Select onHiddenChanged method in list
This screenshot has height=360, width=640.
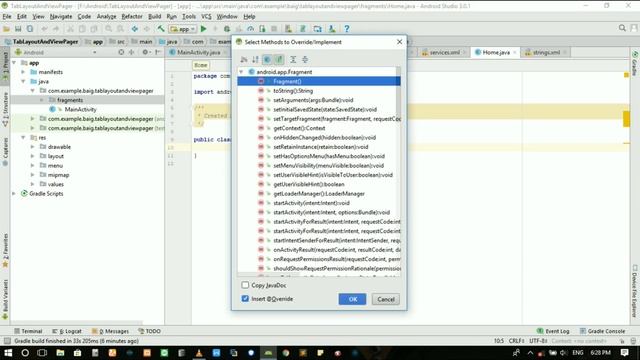(x=324, y=138)
